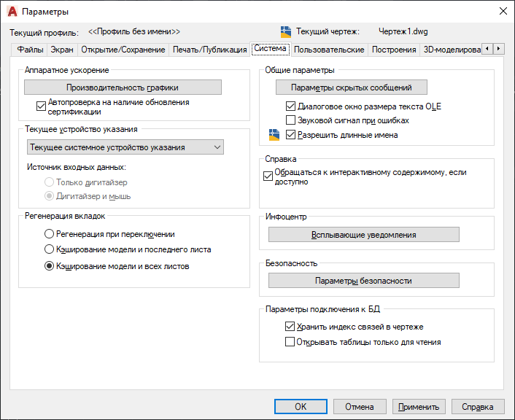Switch to the Файлы tab
This screenshot has height=420, width=515.
click(31, 50)
